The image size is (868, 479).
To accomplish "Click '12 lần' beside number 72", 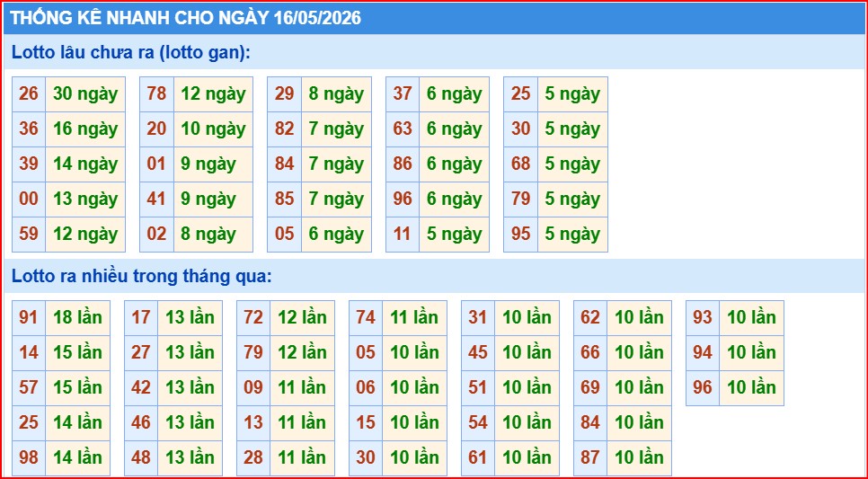I will (x=302, y=318).
